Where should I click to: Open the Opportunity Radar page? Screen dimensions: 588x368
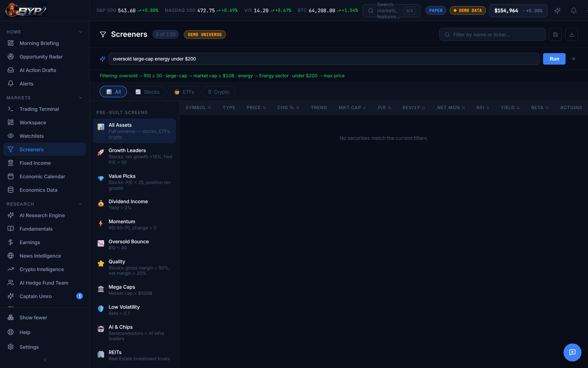click(44, 57)
